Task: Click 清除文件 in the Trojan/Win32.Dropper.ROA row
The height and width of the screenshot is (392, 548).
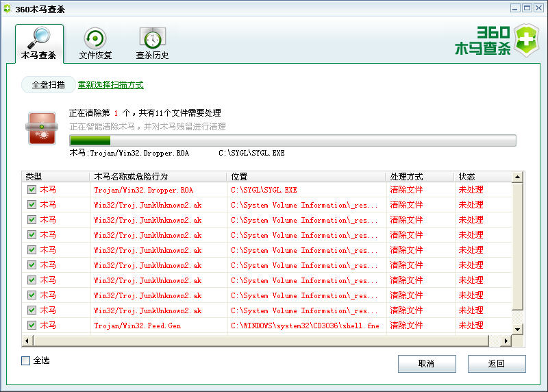Action: coord(406,190)
